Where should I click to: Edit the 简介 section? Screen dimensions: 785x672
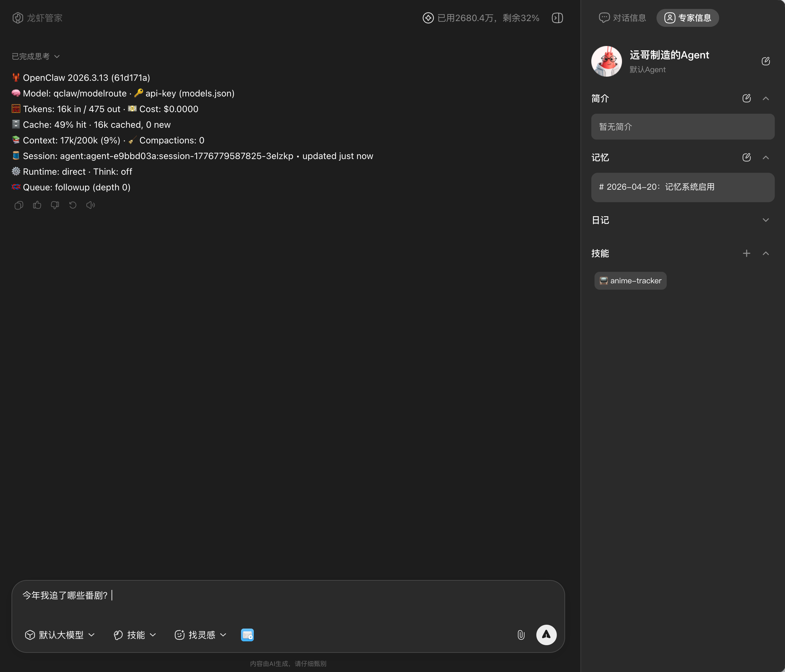tap(746, 98)
